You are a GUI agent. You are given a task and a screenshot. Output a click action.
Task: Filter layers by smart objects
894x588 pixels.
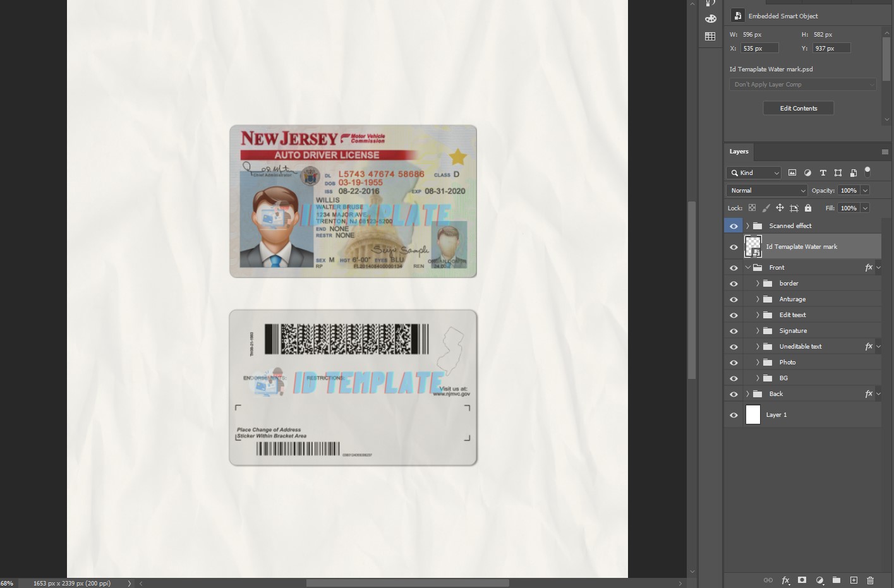853,172
